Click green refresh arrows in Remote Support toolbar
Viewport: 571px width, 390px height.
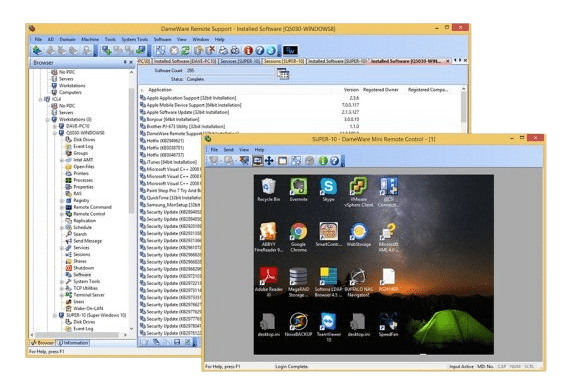point(186,50)
